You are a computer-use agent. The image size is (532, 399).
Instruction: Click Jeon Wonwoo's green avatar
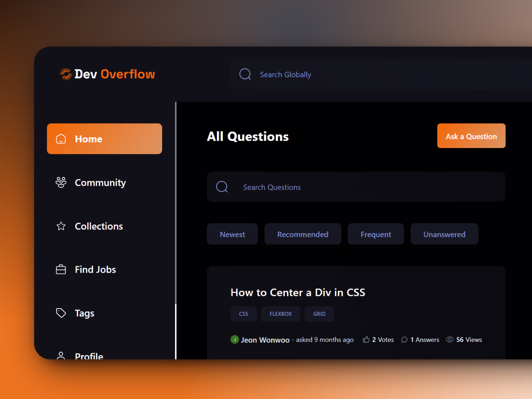[x=235, y=339]
